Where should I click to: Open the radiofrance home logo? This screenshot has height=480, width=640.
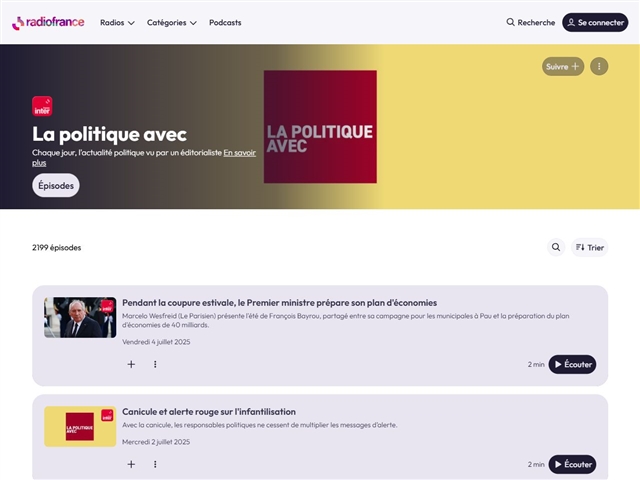[x=48, y=22]
